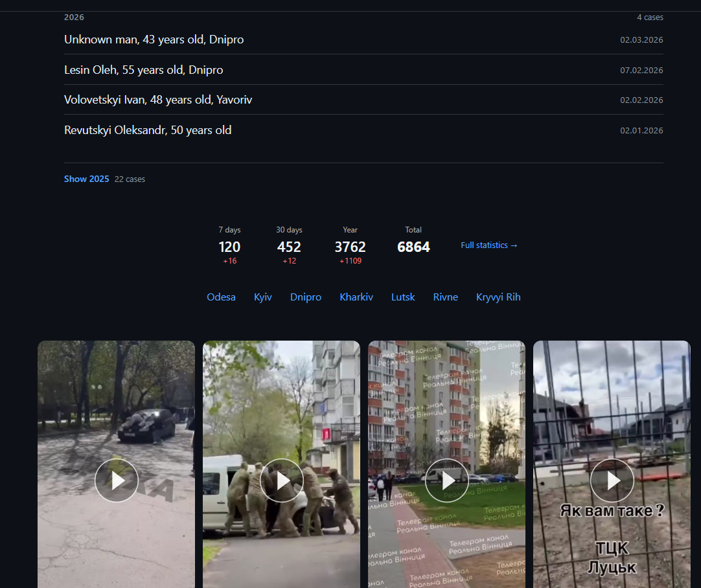Open the Revutskyi Oleksandr case entry
This screenshot has height=588, width=701.
point(363,130)
